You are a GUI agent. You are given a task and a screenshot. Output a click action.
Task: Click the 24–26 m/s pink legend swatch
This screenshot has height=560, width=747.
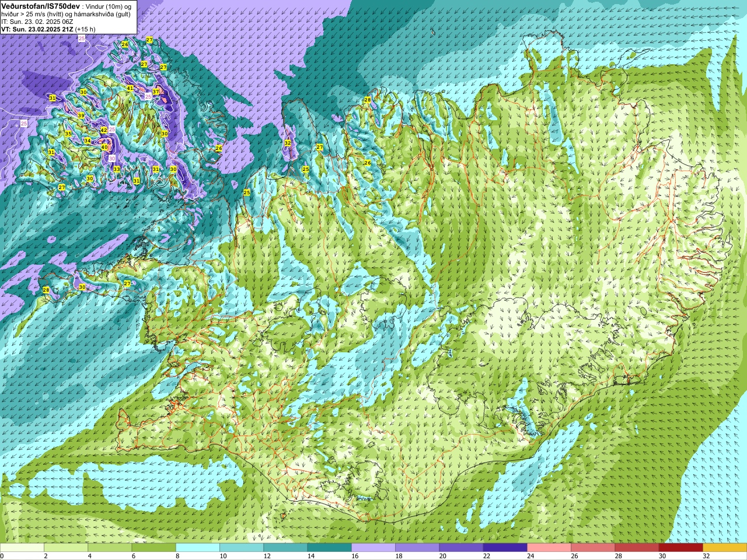(x=549, y=548)
